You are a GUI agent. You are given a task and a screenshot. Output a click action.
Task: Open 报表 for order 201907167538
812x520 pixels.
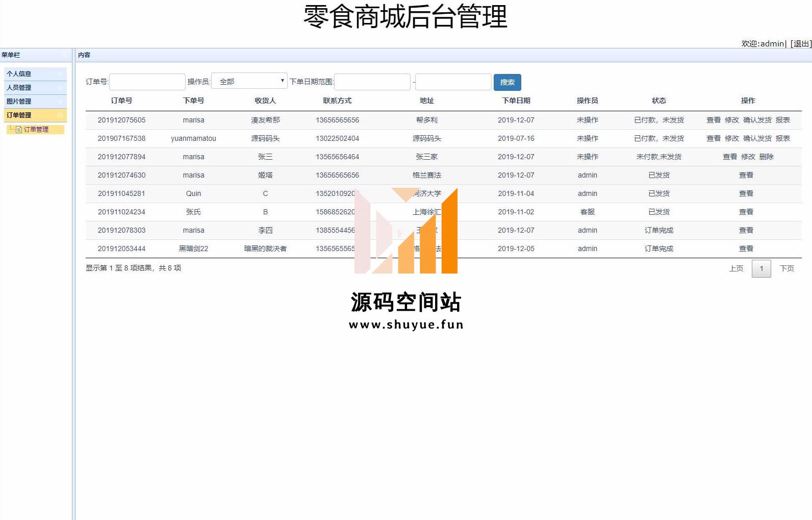point(782,139)
